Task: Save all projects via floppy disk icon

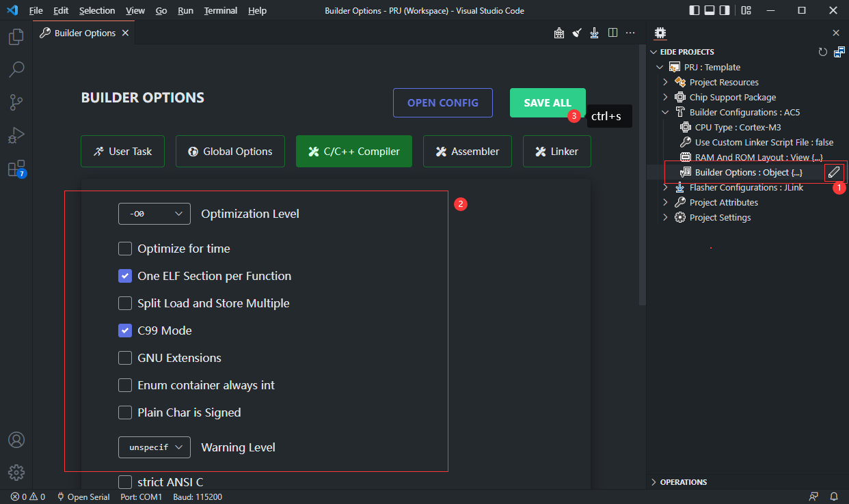Action: pos(839,51)
